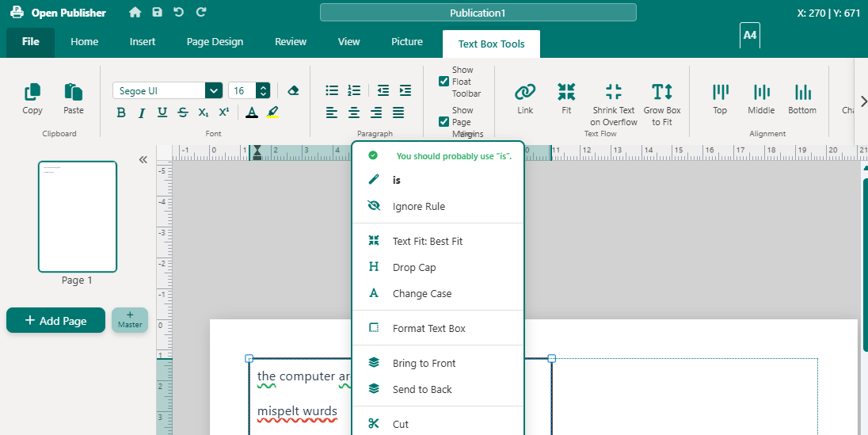Image resolution: width=868 pixels, height=435 pixels.
Task: Add a Master page
Action: point(130,320)
